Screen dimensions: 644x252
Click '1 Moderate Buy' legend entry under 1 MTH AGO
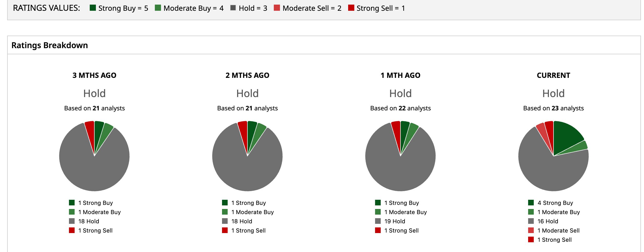[x=401, y=212]
